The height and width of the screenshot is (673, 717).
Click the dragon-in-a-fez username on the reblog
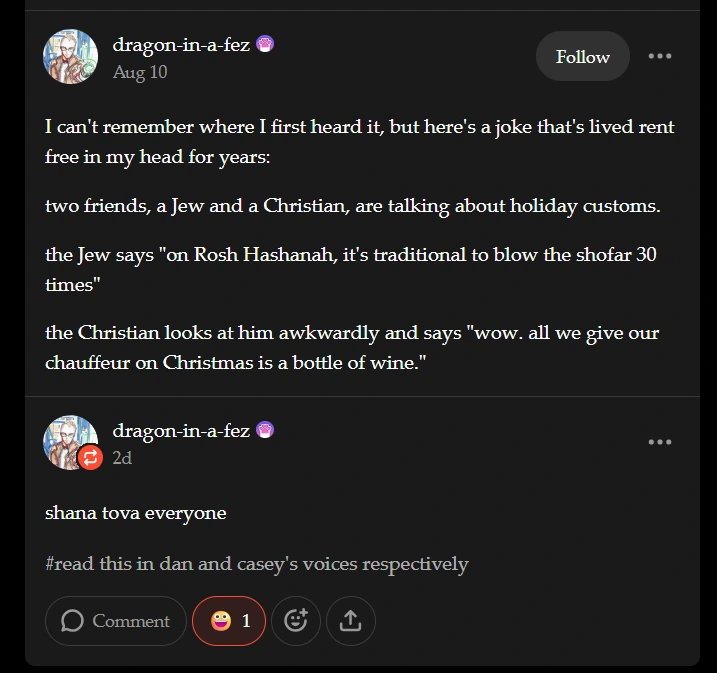pyautogui.click(x=181, y=431)
